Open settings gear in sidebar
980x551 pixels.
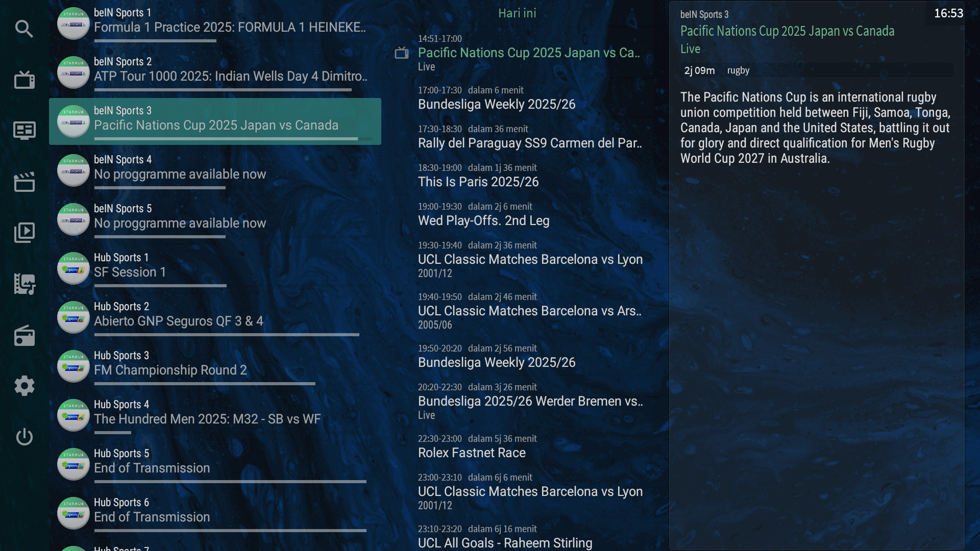(24, 386)
